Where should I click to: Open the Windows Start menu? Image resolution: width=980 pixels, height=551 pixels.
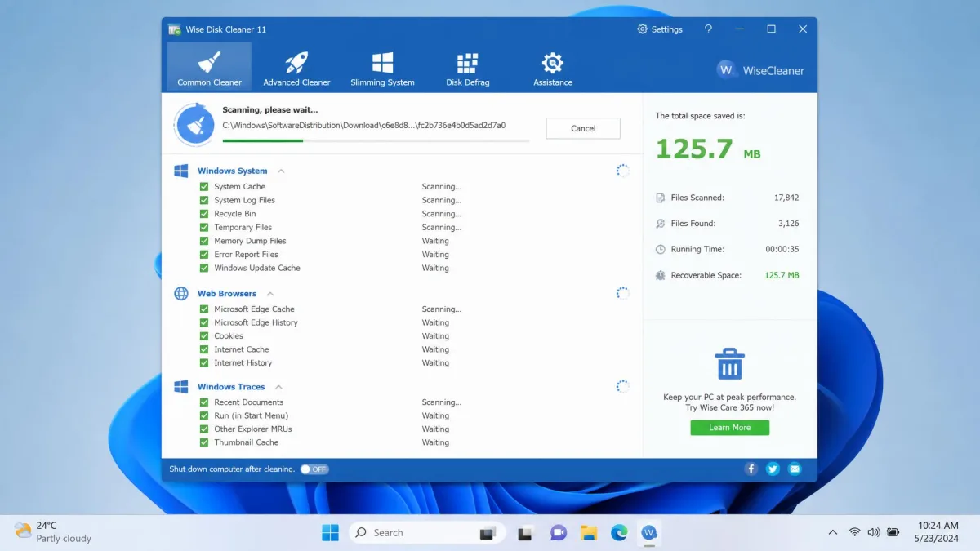pyautogui.click(x=330, y=533)
